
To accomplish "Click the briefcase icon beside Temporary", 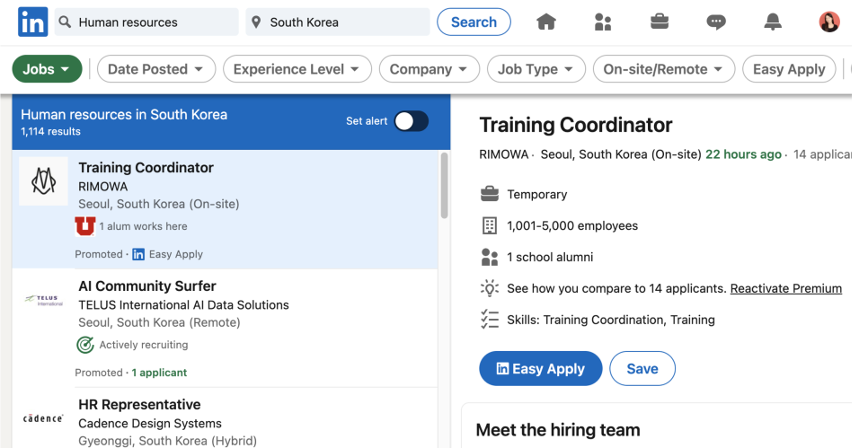I will [490, 194].
